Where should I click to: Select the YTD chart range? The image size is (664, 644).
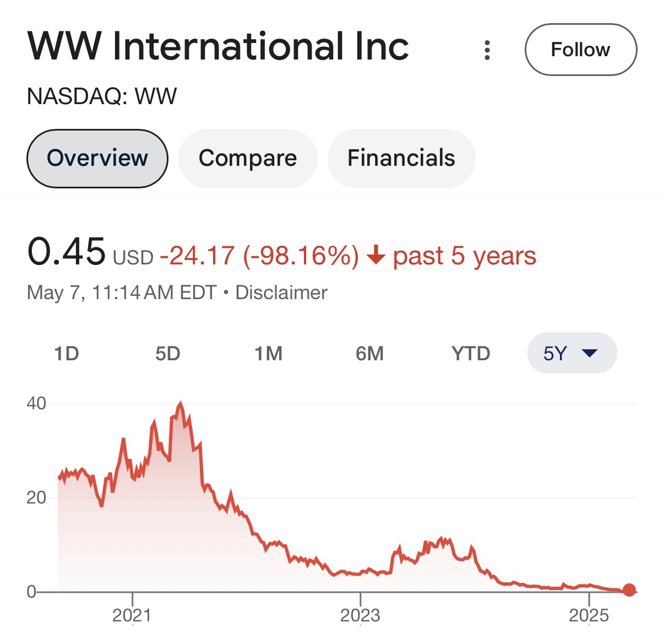[x=471, y=353]
